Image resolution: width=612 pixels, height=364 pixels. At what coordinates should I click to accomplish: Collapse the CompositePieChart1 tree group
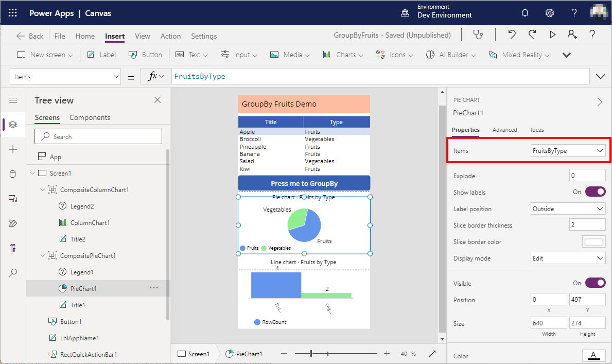tap(43, 256)
